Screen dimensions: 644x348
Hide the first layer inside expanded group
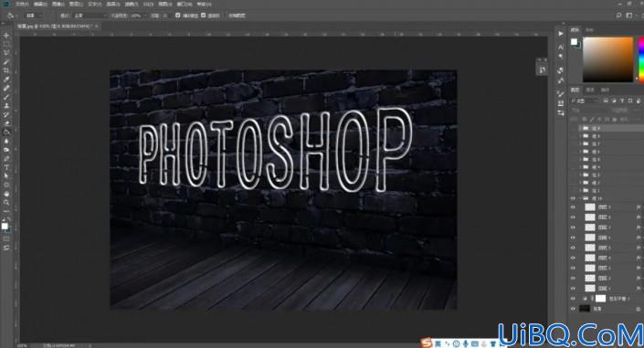[573, 207]
